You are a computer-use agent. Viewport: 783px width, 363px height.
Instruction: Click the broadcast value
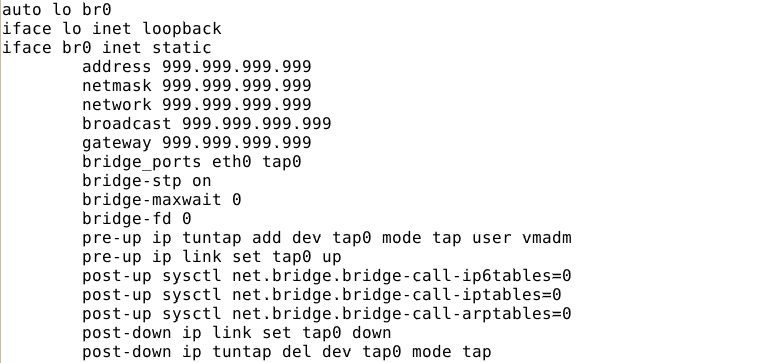coord(257,123)
